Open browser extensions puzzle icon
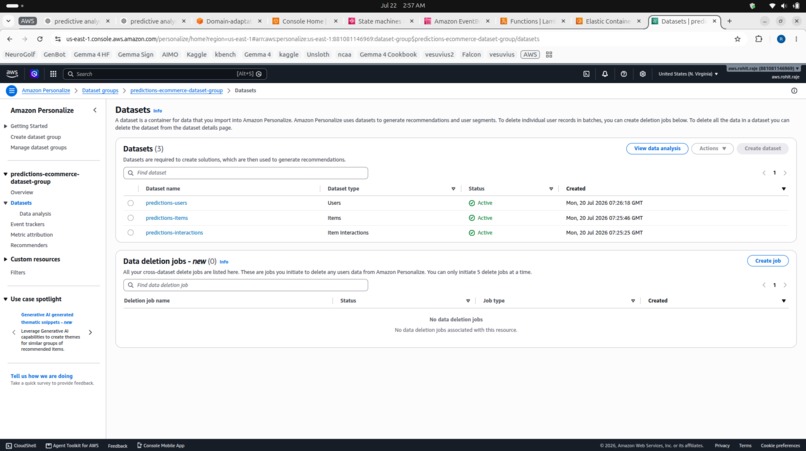Screen dimensions: 806x451 pos(758,39)
